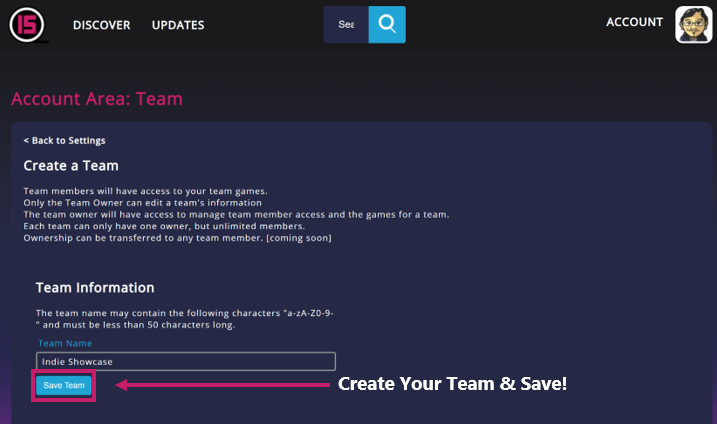This screenshot has height=424, width=717.
Task: Click the ownership transfer coming soon line
Action: click(x=177, y=238)
